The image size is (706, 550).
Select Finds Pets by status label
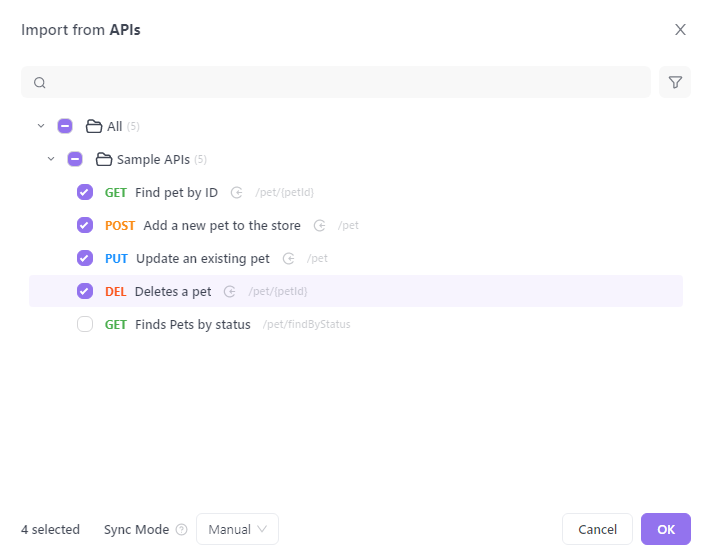pos(193,325)
